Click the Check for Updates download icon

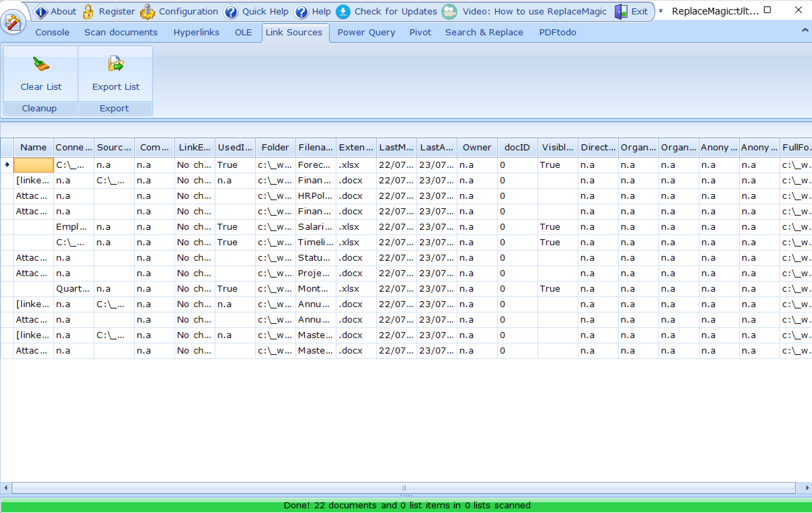pos(343,12)
